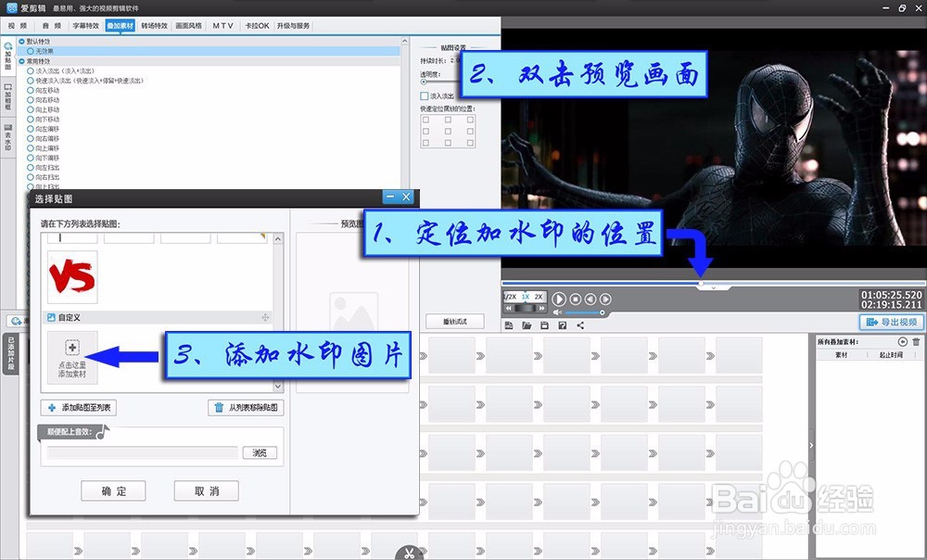Viewport: 927px width, 560px height.
Task: Collapse the 常用特效 group
Action: [22, 61]
